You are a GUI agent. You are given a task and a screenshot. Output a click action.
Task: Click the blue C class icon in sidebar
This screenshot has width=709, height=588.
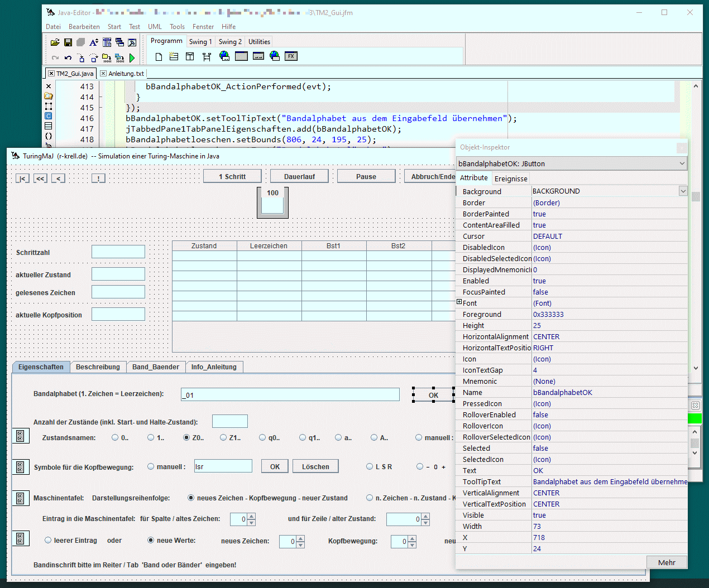(49, 116)
